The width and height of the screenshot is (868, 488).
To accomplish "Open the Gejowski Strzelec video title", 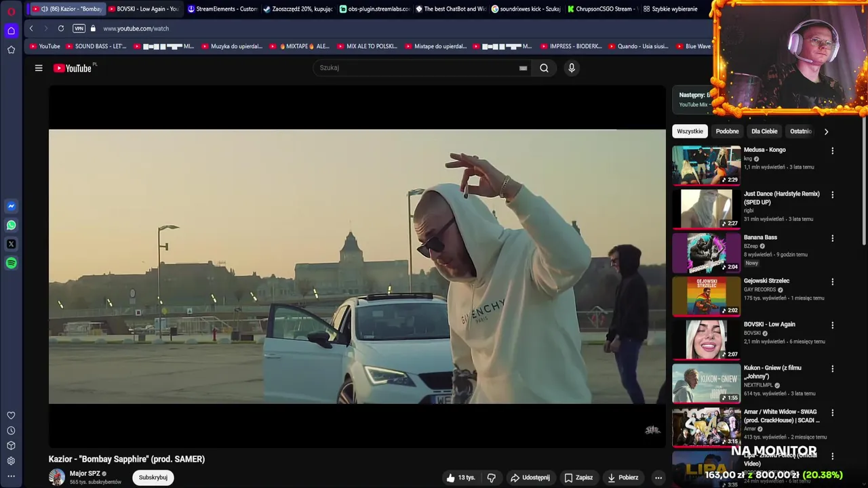I will tap(766, 281).
